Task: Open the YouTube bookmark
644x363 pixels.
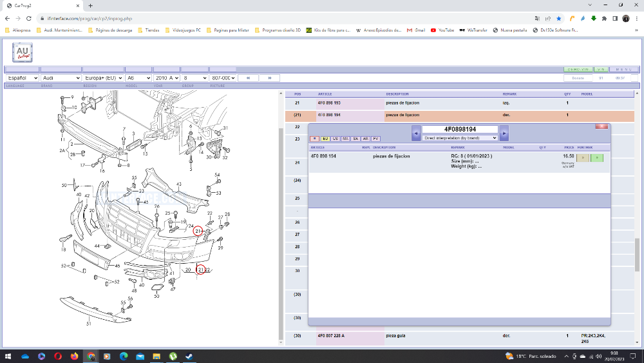Action: [x=442, y=30]
